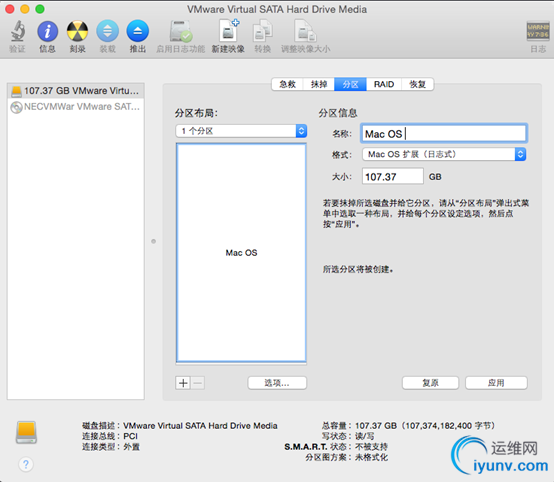Open the format dropdown Mac OS 扩展（日志式）
Screen dimensions: 554x482
(444, 154)
